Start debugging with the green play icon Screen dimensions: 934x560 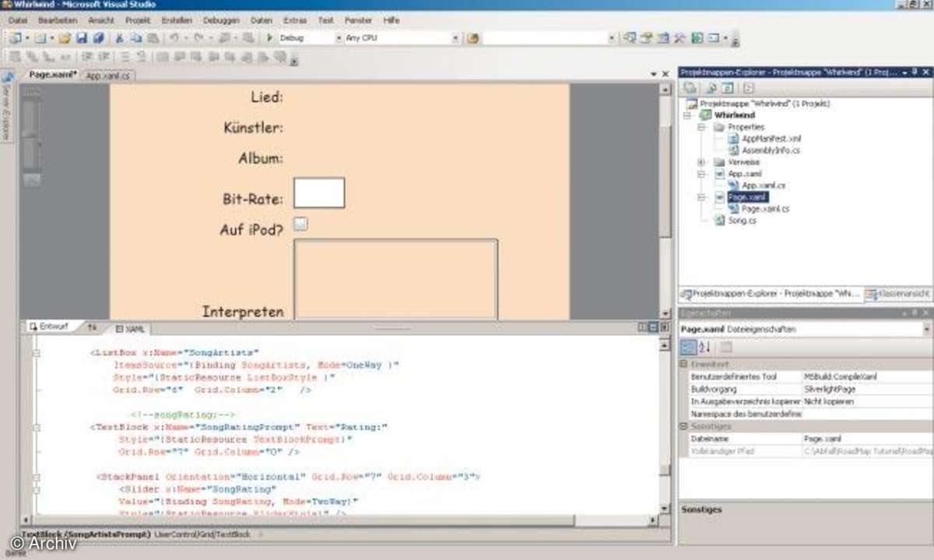[x=269, y=37]
